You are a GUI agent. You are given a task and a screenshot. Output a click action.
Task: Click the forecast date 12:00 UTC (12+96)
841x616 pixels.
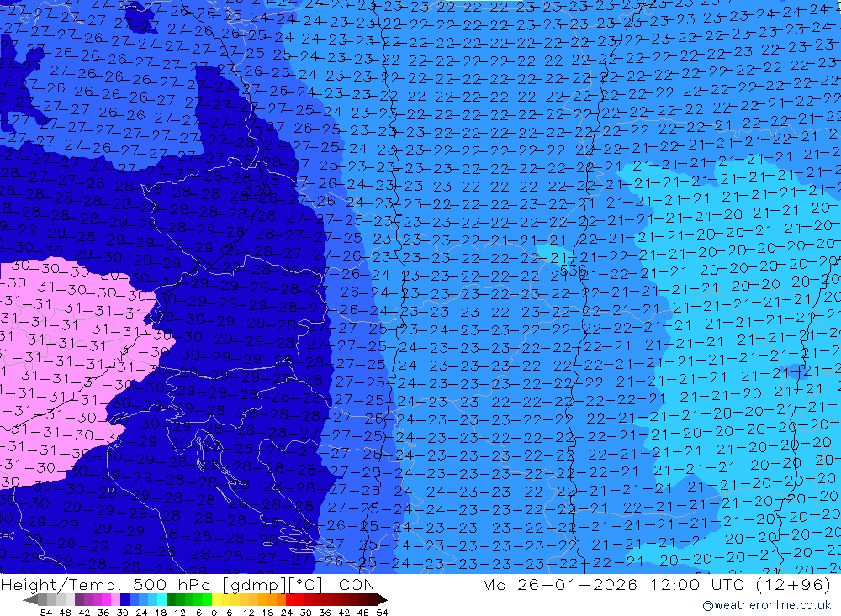(x=741, y=584)
